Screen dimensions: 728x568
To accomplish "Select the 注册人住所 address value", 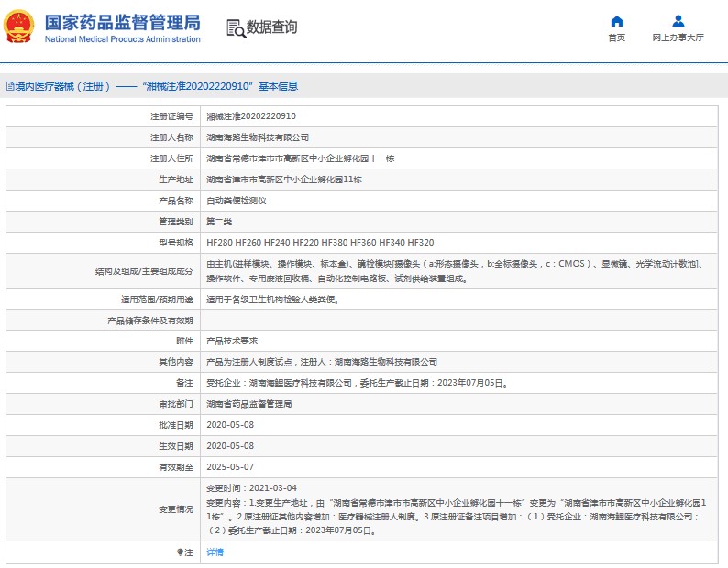I will point(301,158).
